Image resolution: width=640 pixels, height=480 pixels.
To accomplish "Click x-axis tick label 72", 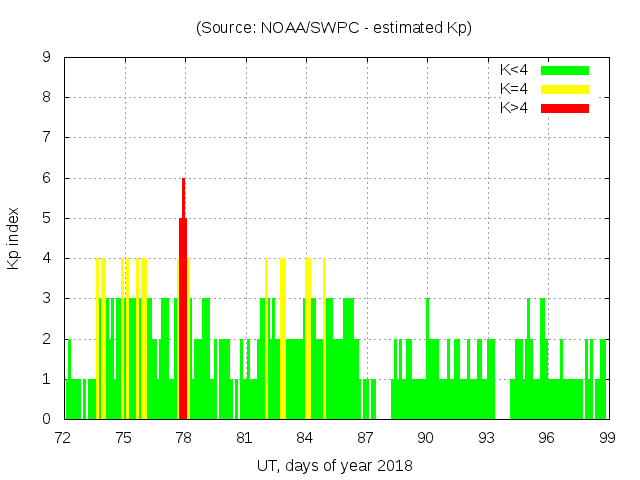I will tap(63, 437).
